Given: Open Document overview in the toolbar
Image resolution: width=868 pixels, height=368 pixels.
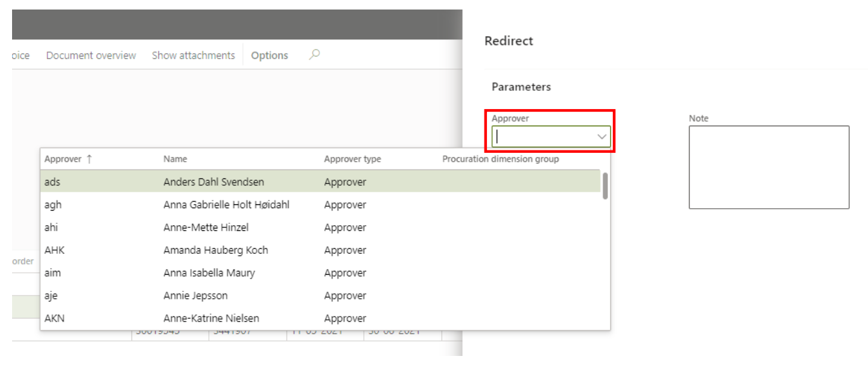Looking at the screenshot, I should pos(91,56).
